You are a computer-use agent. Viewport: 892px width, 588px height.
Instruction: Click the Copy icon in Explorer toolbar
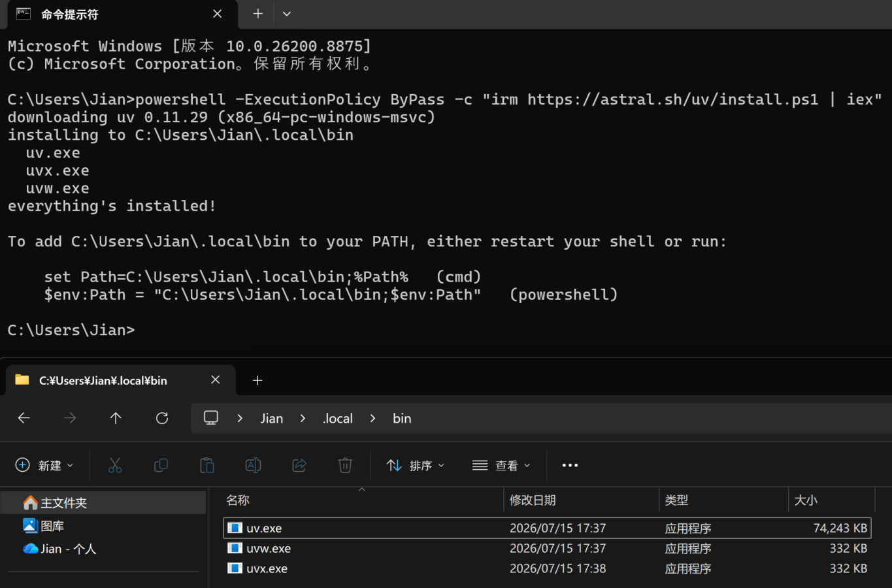[161, 465]
